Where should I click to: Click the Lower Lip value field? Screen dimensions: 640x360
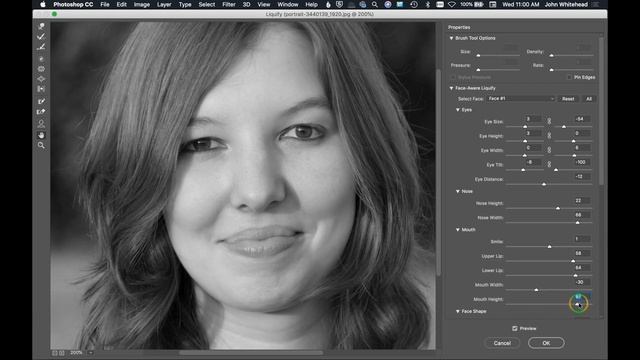pos(582,267)
